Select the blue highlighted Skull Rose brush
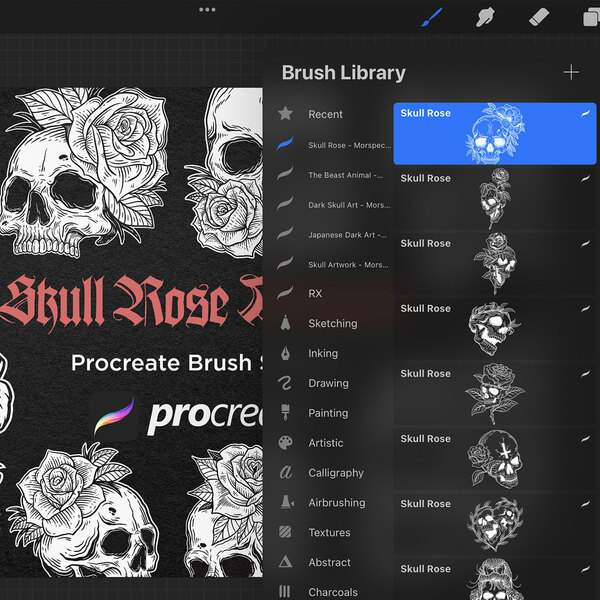This screenshot has height=600, width=600. tap(495, 134)
